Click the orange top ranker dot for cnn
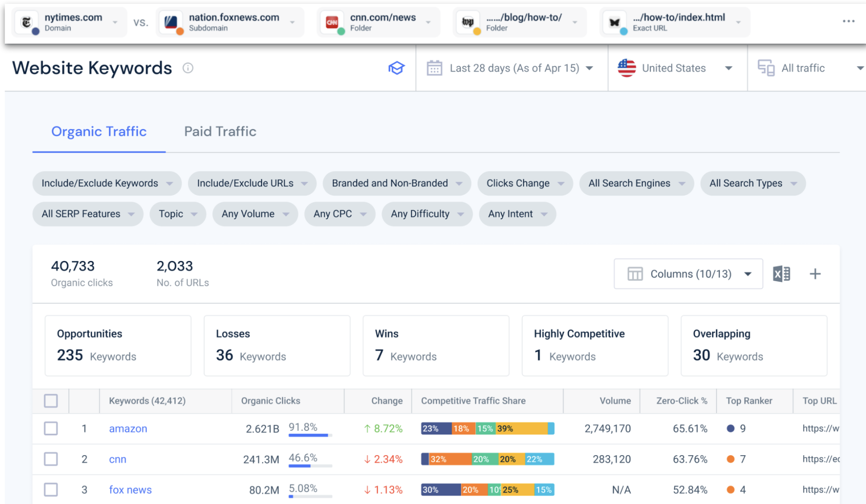This screenshot has width=866, height=504. tap(730, 459)
